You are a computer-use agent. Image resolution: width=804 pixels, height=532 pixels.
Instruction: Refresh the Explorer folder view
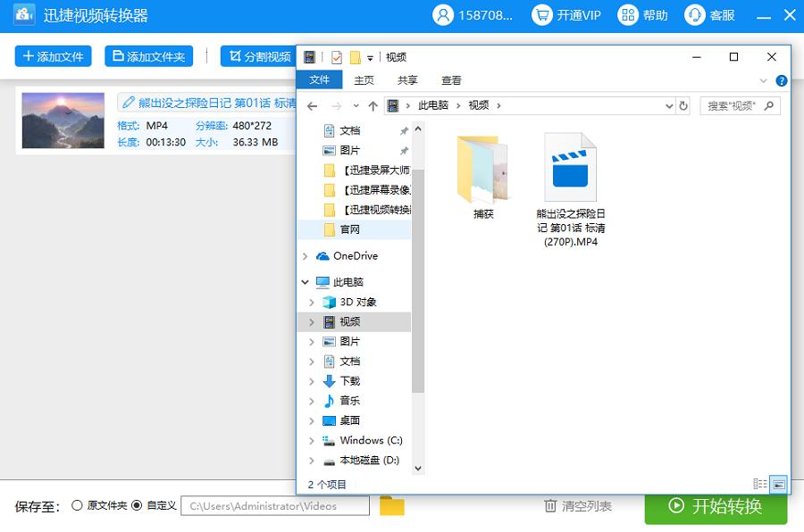tap(683, 106)
